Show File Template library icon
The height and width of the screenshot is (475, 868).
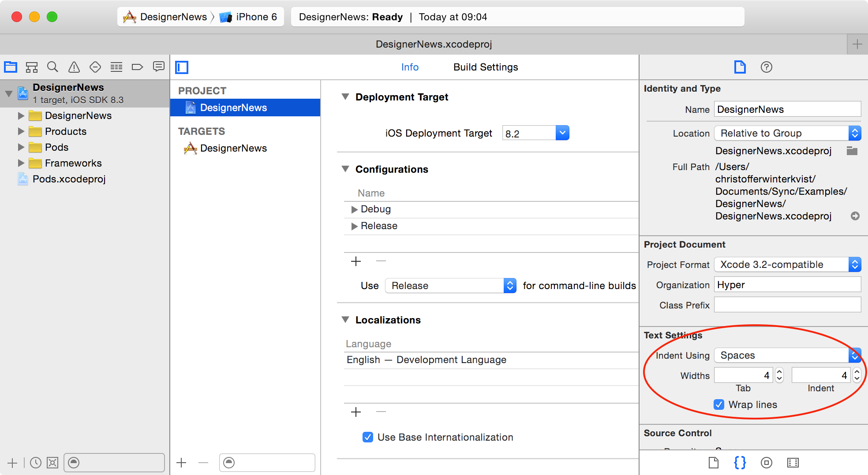point(714,463)
